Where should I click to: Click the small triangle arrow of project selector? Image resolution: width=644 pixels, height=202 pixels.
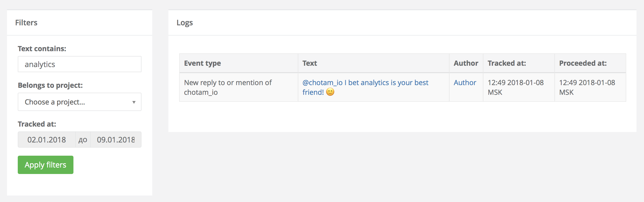(x=134, y=102)
